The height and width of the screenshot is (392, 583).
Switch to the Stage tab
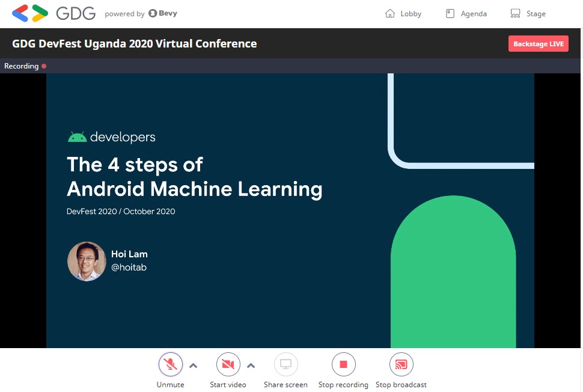click(x=528, y=14)
